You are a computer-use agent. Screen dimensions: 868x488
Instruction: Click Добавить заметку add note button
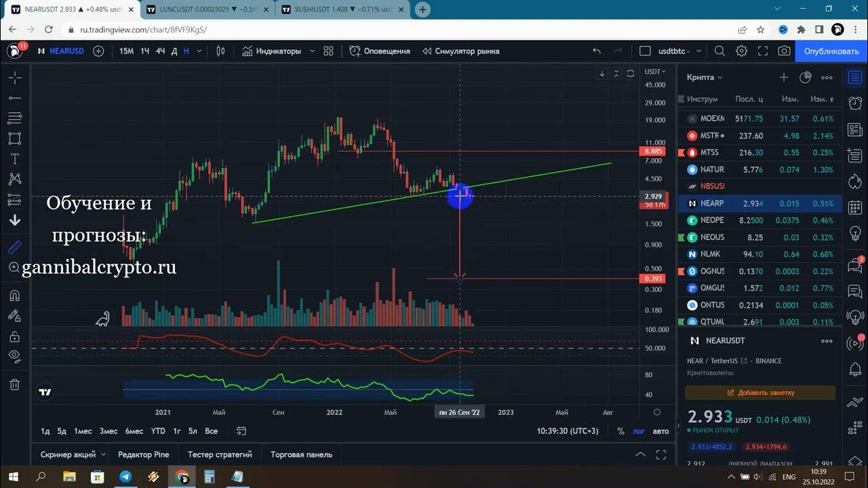pos(760,392)
